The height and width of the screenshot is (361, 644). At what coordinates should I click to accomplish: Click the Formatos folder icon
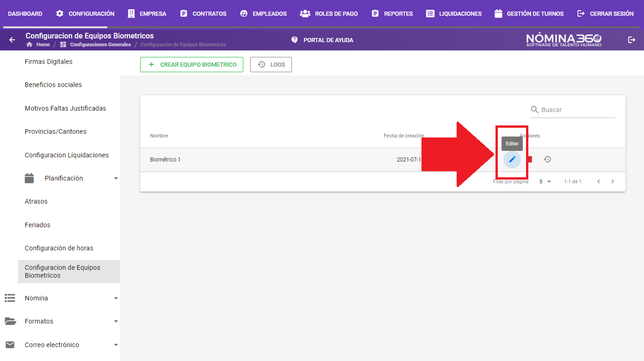[x=10, y=321]
